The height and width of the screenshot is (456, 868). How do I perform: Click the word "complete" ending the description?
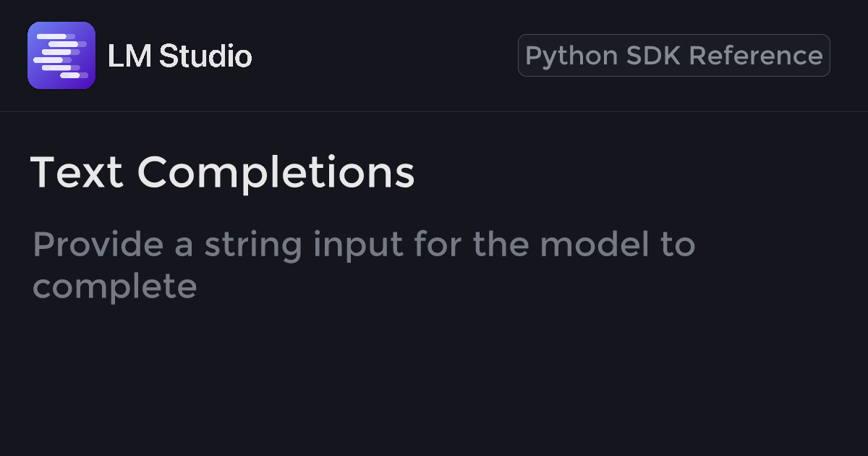click(114, 286)
